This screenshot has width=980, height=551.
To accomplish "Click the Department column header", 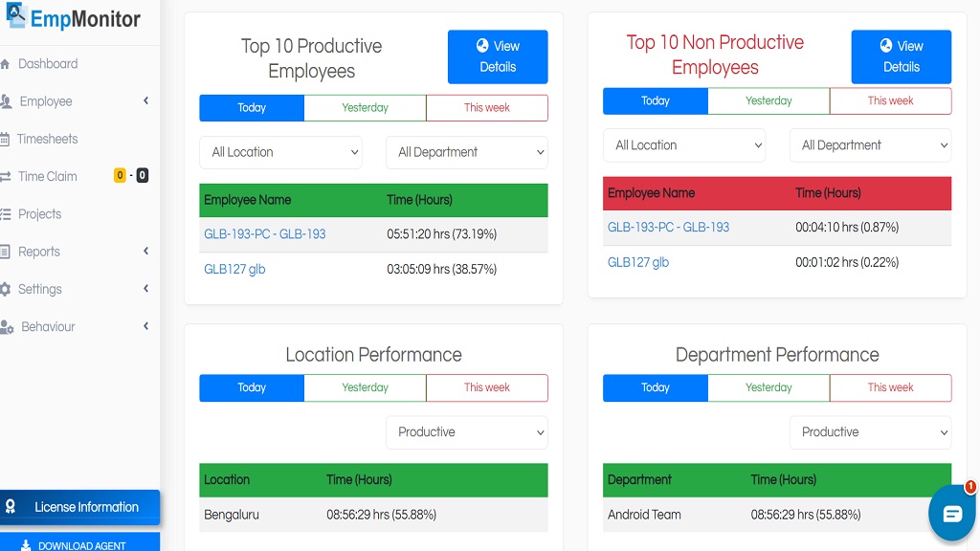I will click(x=639, y=480).
